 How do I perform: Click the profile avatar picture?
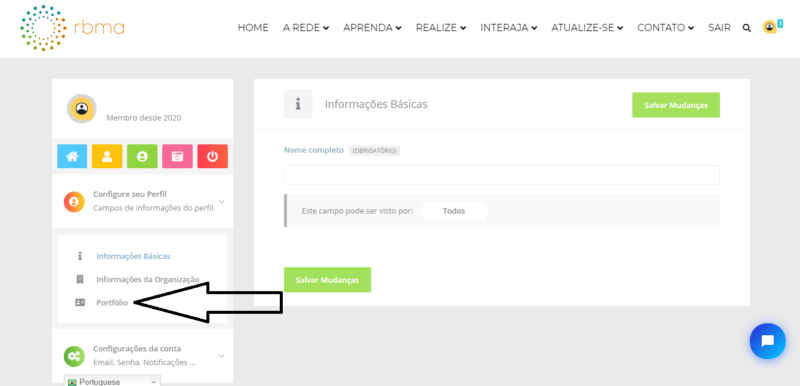pyautogui.click(x=82, y=108)
